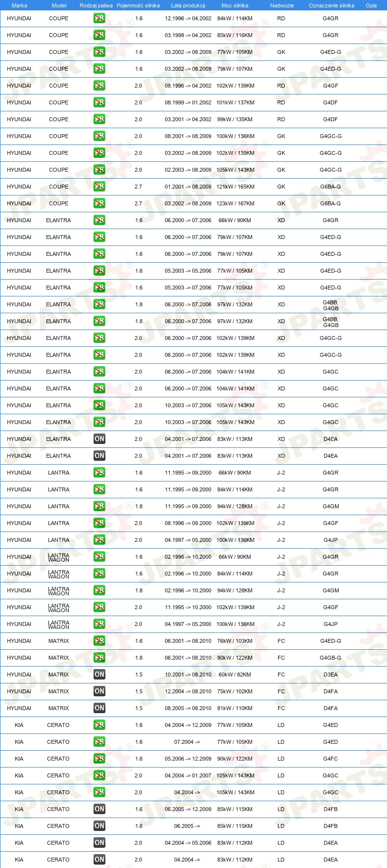Viewport: 387px width, 868px height.
Task: Select the date cell '12.1996 -> 04.2002'
Action: click(188, 18)
